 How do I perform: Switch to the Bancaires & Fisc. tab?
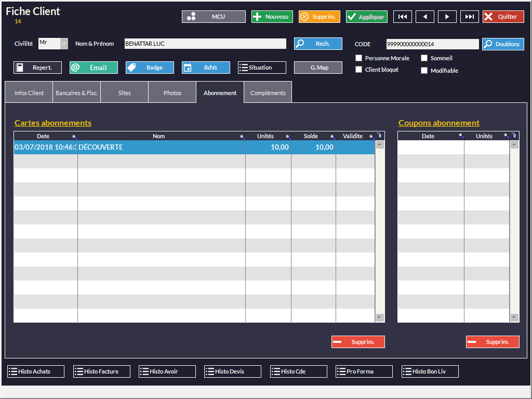click(x=76, y=93)
